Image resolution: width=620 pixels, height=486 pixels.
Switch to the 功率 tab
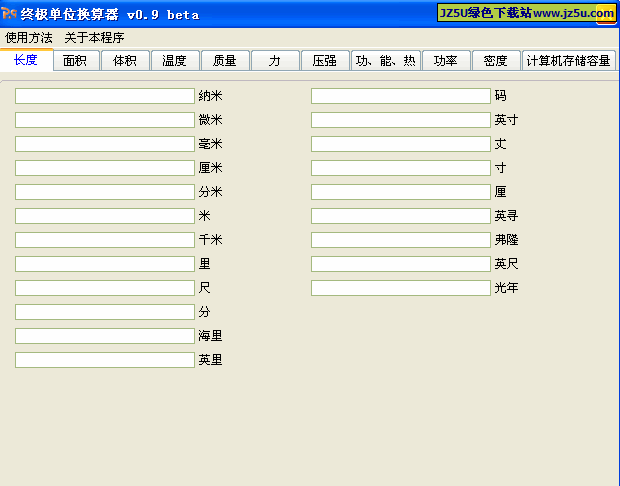point(446,61)
